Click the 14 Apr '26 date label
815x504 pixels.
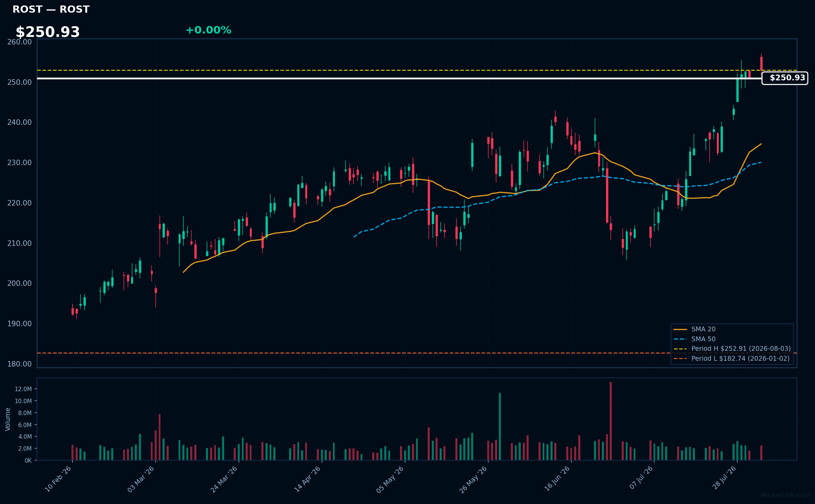click(x=307, y=479)
